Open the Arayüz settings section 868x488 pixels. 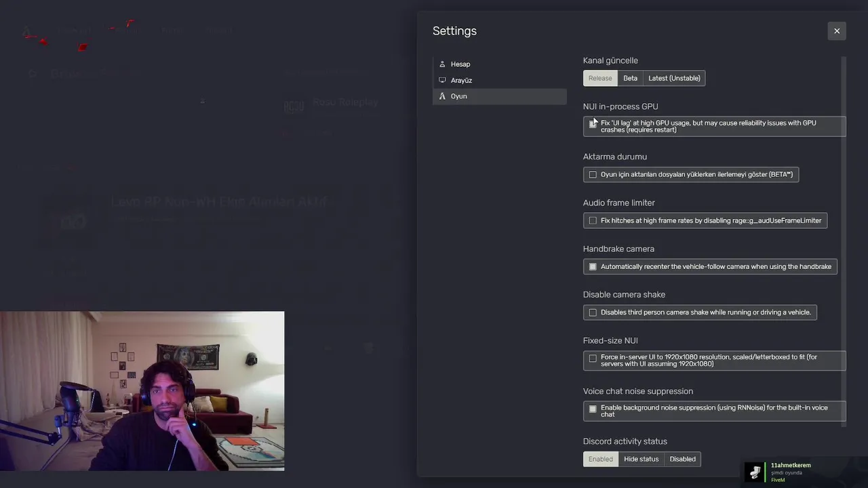tap(499, 80)
